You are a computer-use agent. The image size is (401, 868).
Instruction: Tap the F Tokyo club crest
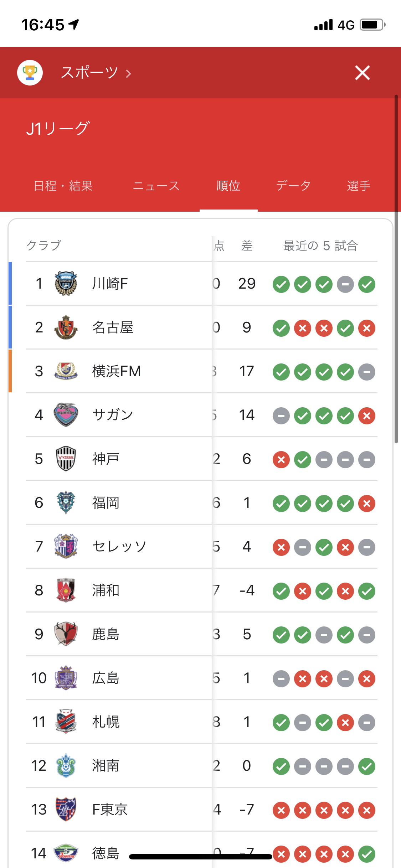pyautogui.click(x=66, y=810)
